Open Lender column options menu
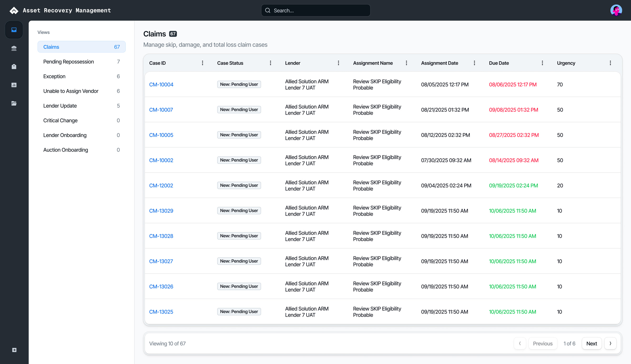631x364 pixels. (338, 63)
